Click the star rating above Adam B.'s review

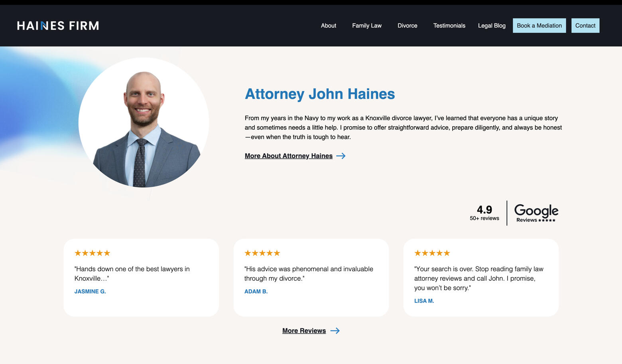coord(262,253)
